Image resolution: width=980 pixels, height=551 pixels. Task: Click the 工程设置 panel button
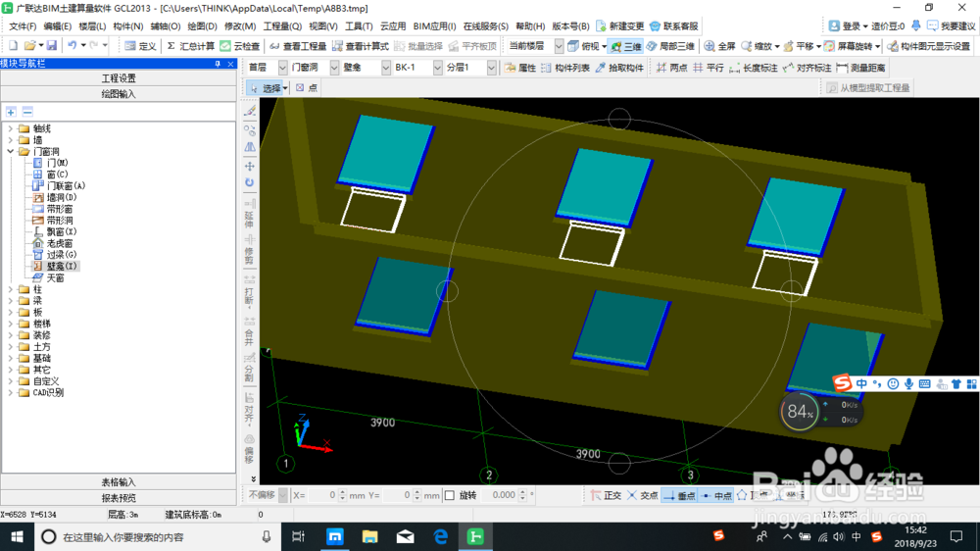point(119,78)
